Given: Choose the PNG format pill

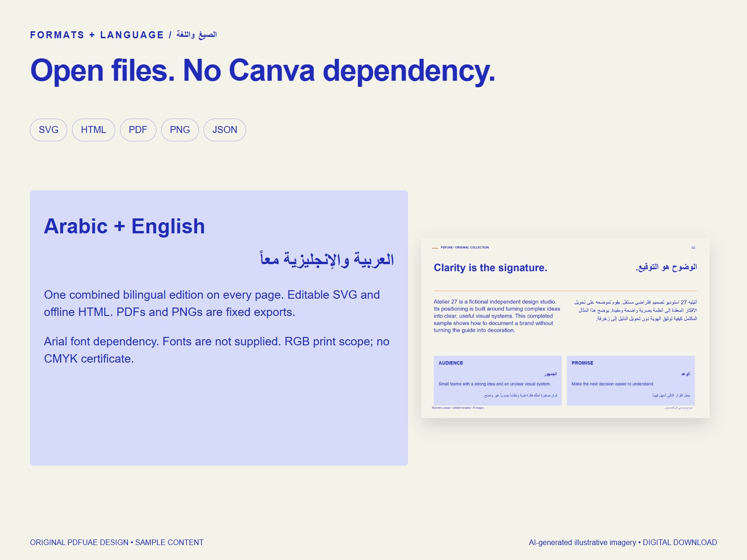Looking at the screenshot, I should 180,130.
